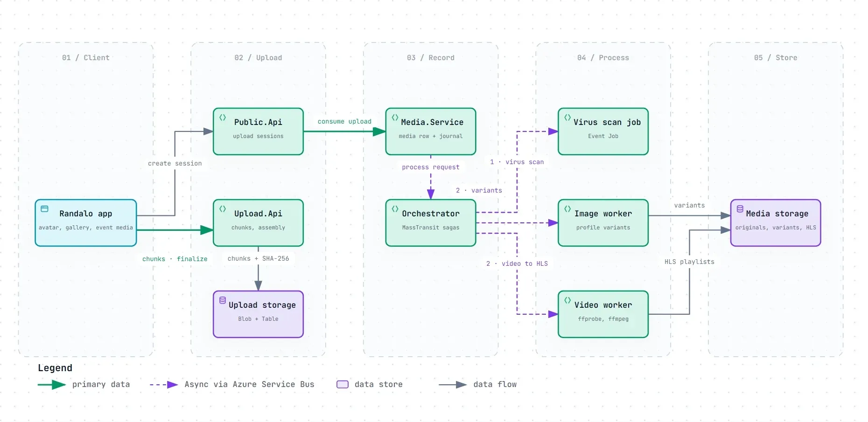This screenshot has height=422, width=868.
Task: Click the database icon in Media storage node
Action: tap(740, 209)
